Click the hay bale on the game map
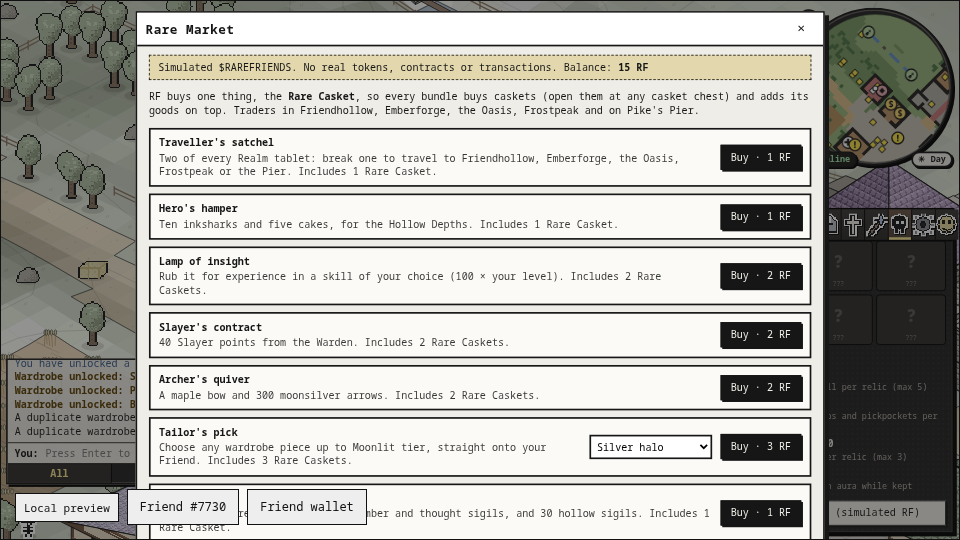This screenshot has height=540, width=960. 93,269
